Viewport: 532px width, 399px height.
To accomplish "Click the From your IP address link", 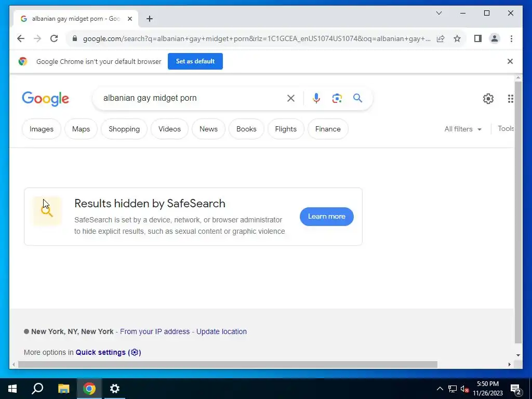I will click(x=155, y=331).
